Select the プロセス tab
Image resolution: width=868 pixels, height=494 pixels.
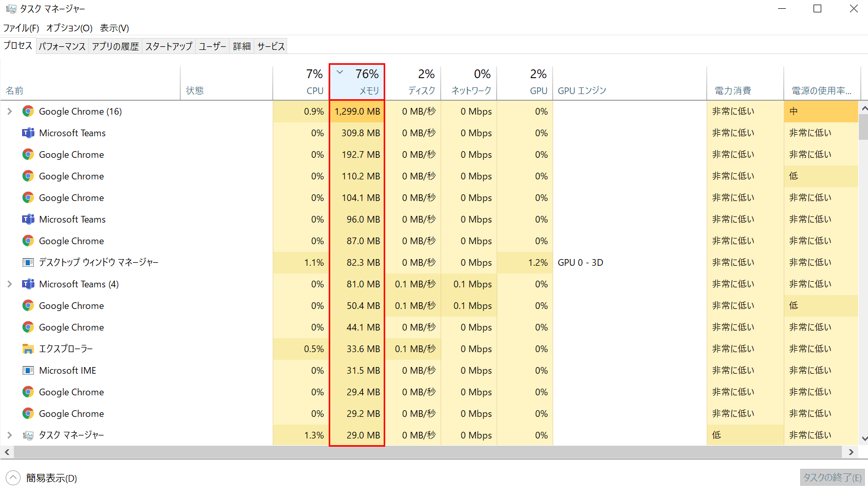(18, 45)
